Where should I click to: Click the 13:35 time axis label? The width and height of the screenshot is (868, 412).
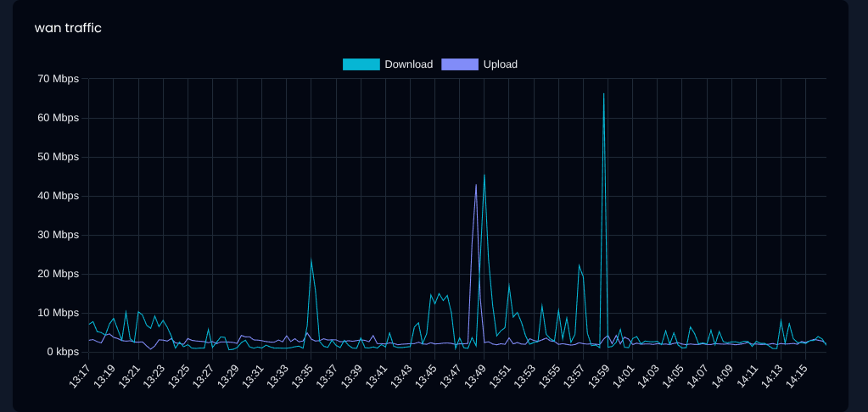[302, 375]
